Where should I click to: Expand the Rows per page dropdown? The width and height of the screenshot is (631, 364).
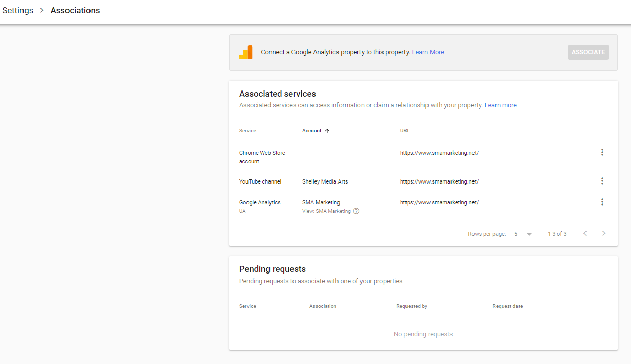(529, 234)
